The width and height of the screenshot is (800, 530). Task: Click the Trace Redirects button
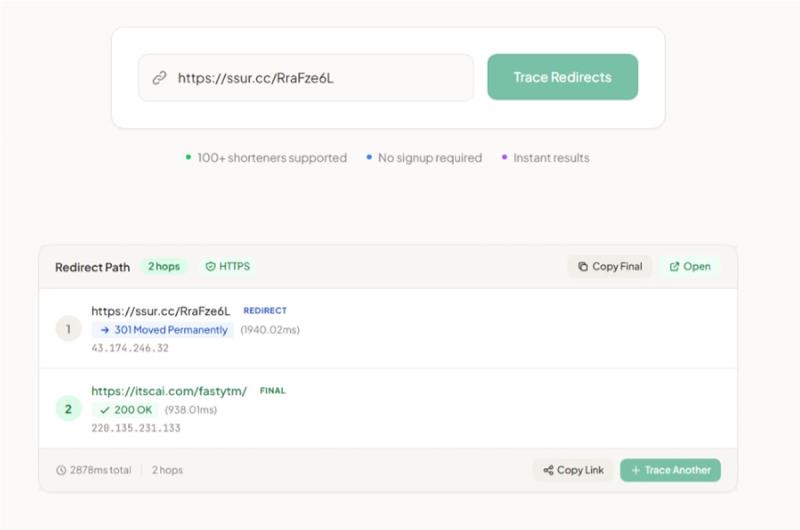pyautogui.click(x=562, y=77)
